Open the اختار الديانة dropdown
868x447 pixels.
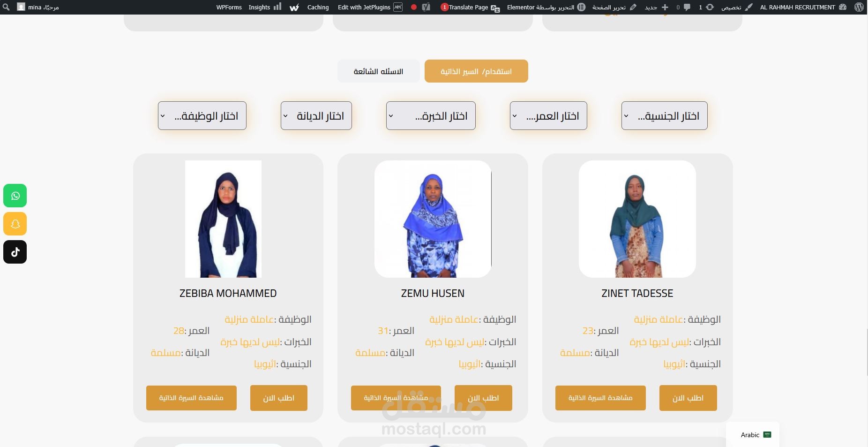316,115
